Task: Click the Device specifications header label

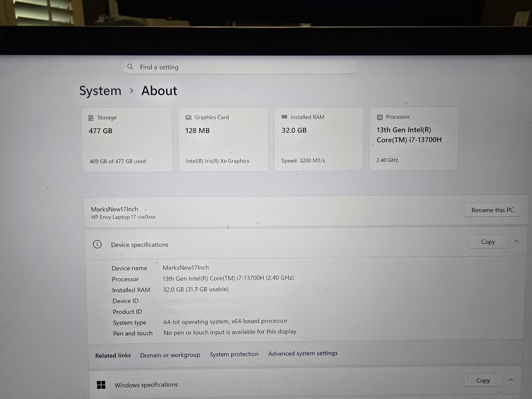Action: (140, 245)
